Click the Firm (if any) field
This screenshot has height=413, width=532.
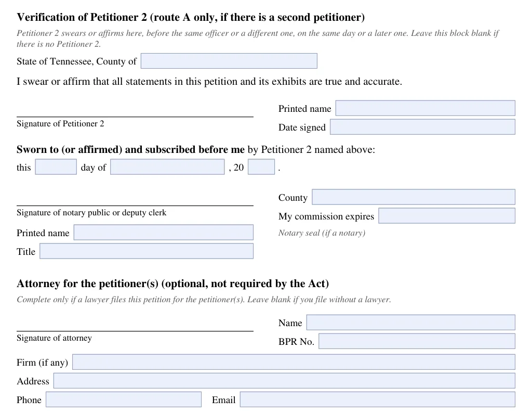294,362
